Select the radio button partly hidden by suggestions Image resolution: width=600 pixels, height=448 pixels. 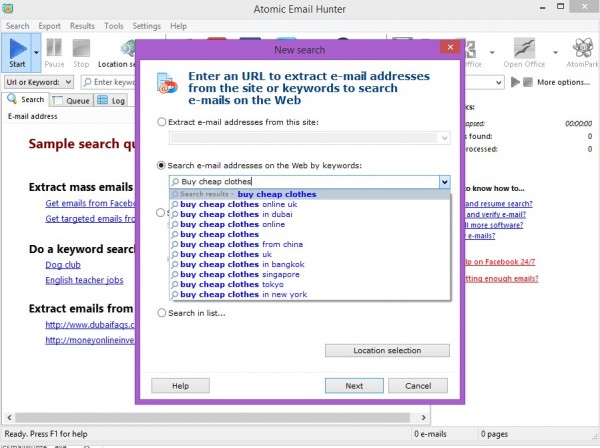pyautogui.click(x=161, y=213)
